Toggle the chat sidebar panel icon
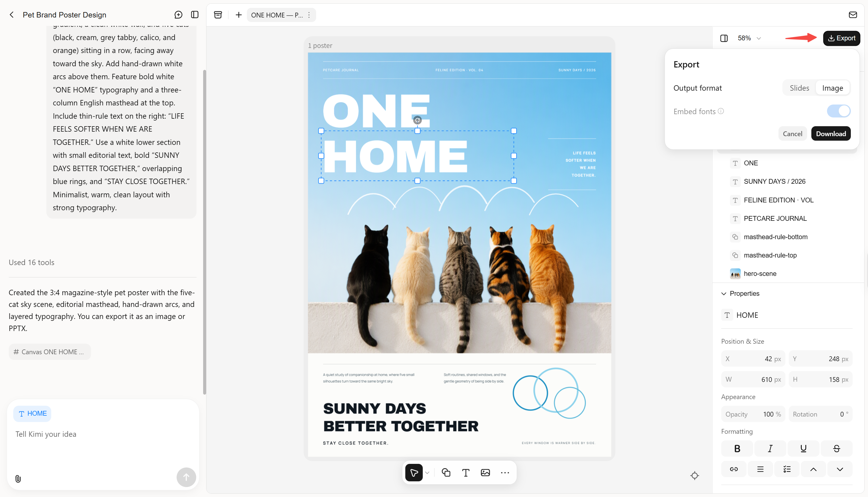The image size is (868, 497). (x=195, y=15)
